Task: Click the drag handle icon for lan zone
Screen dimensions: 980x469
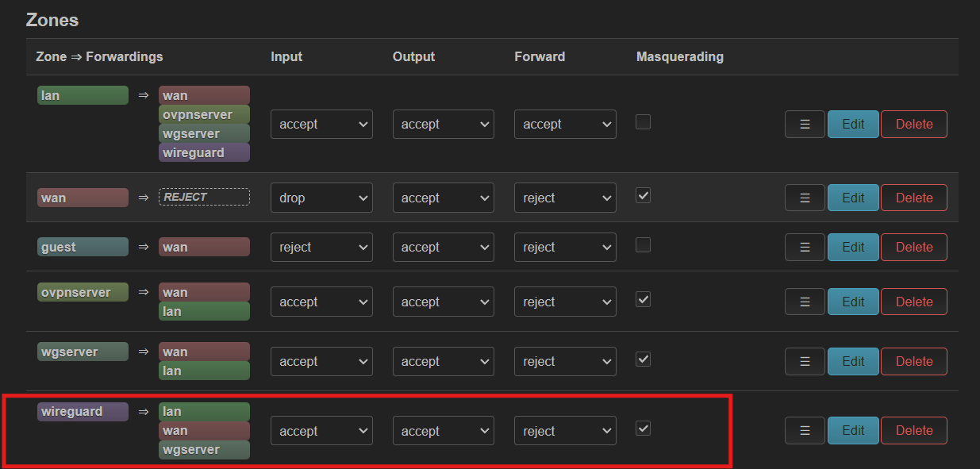Action: point(805,125)
